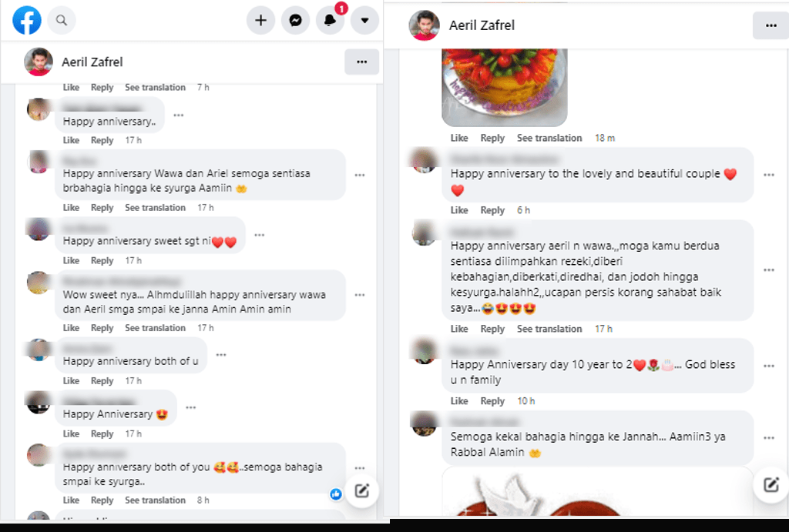This screenshot has width=789, height=532.
Task: Expand the account dropdown arrow
Action: (364, 20)
